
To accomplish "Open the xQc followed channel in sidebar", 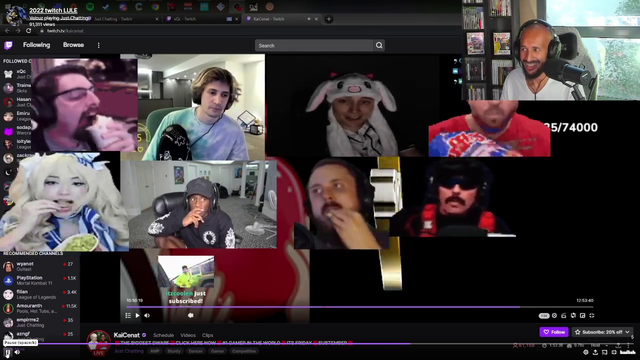I will pos(16,73).
